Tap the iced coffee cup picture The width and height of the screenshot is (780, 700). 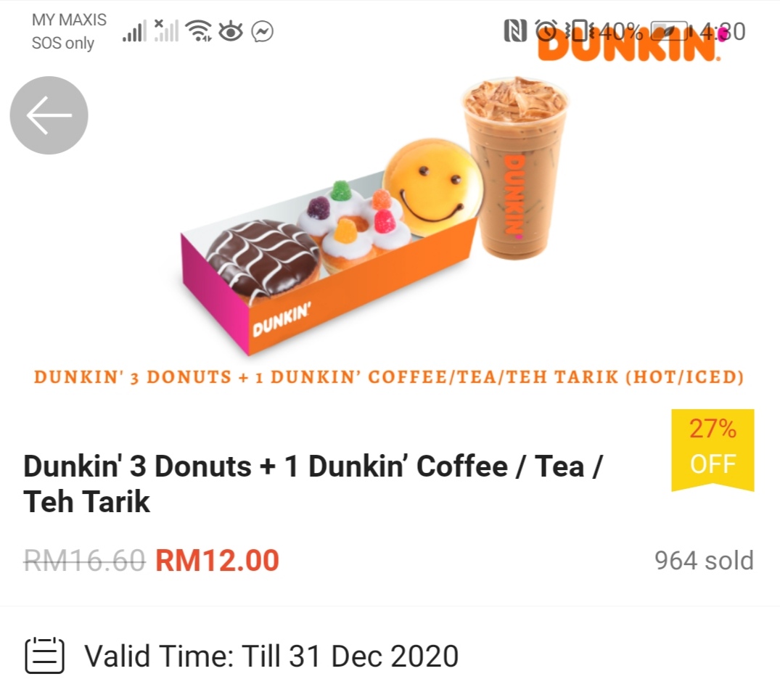pyautogui.click(x=515, y=168)
